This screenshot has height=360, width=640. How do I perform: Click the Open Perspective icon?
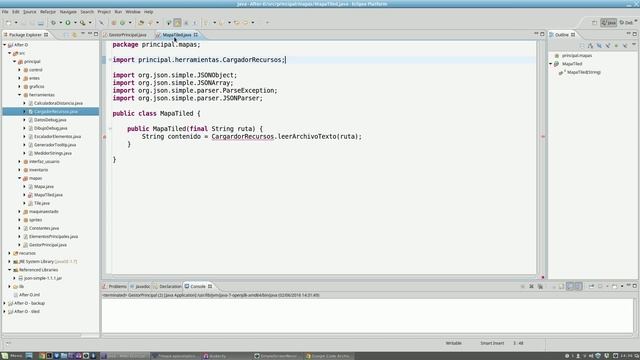click(x=594, y=23)
